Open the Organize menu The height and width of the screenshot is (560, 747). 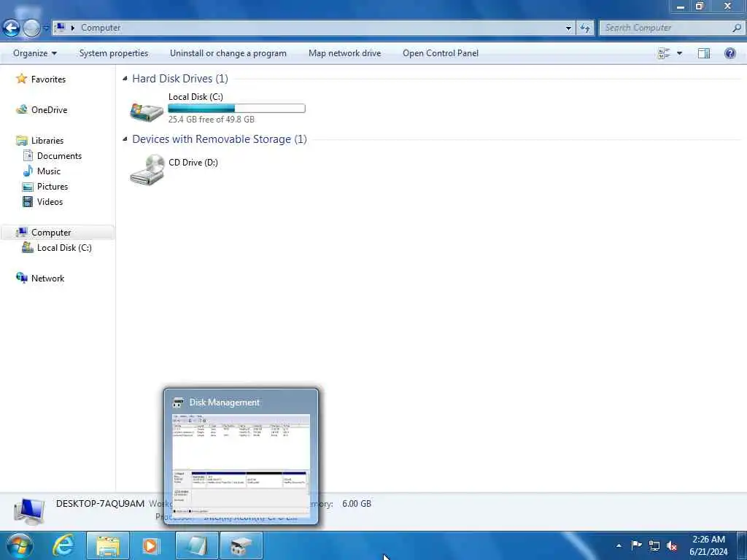tap(35, 53)
